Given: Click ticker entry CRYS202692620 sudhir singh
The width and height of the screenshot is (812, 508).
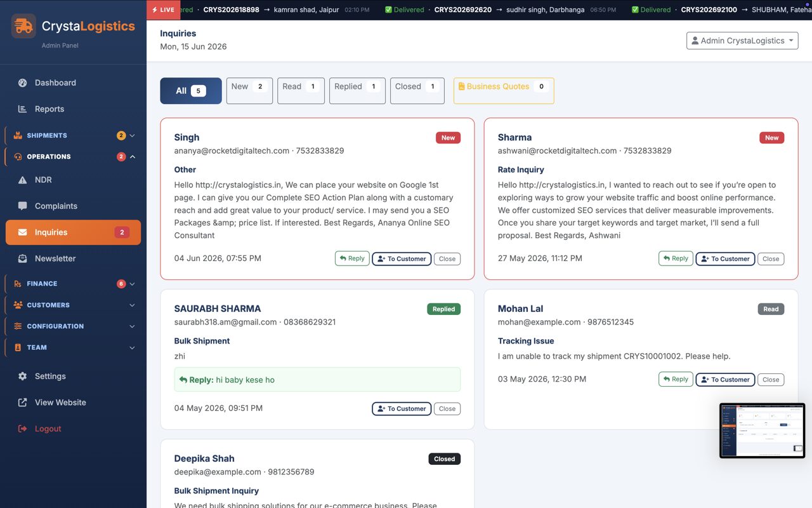Looking at the screenshot, I should coord(501,10).
